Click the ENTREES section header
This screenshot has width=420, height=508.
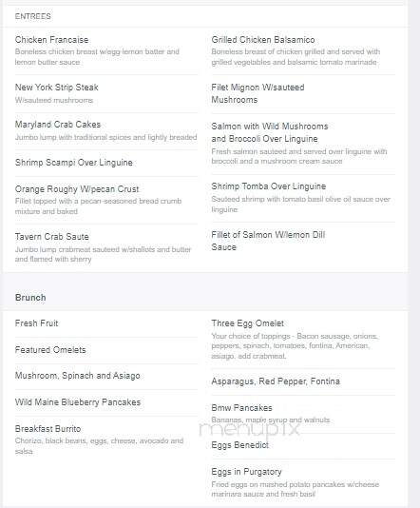click(32, 16)
